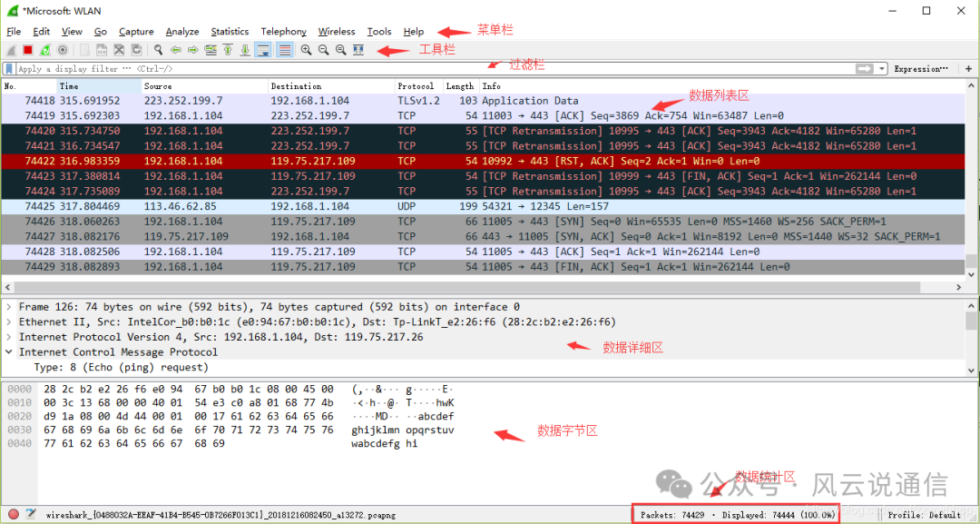The width and height of the screenshot is (980, 524).
Task: Collapse Internet Control Message Protocol row
Action: pos(9,352)
